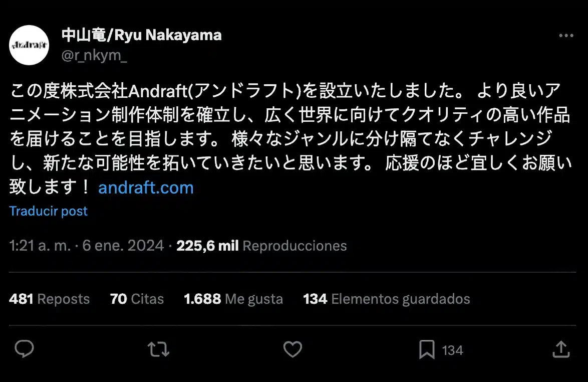
Task: Click the @r_nkym_ handle
Action: tap(94, 55)
